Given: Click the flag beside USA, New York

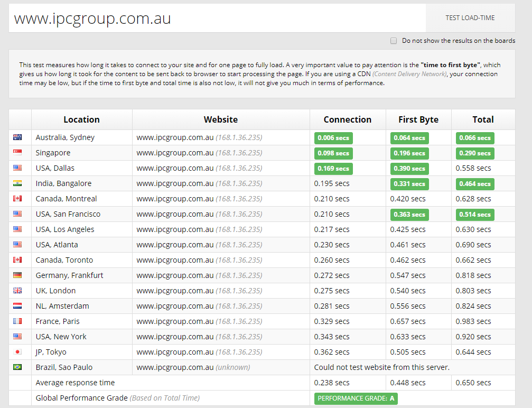Looking at the screenshot, I should click(17, 336).
